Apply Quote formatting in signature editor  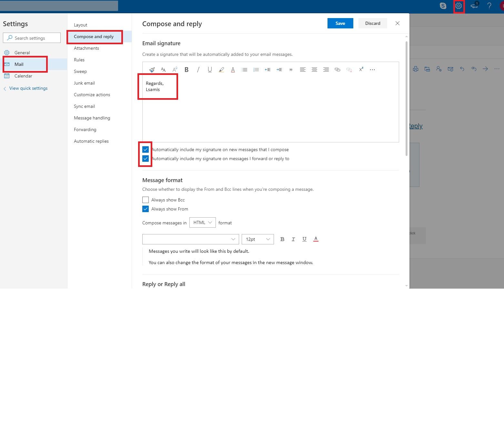(x=291, y=69)
